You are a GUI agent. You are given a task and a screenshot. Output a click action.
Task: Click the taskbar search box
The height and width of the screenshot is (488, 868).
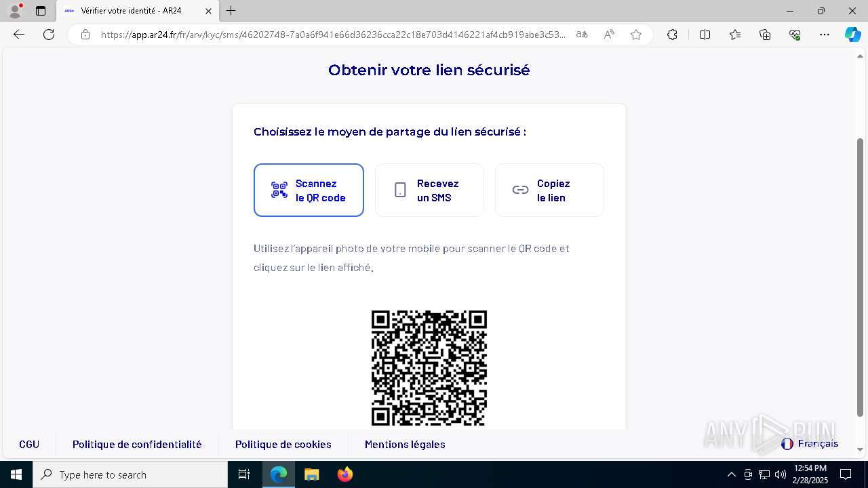(130, 474)
